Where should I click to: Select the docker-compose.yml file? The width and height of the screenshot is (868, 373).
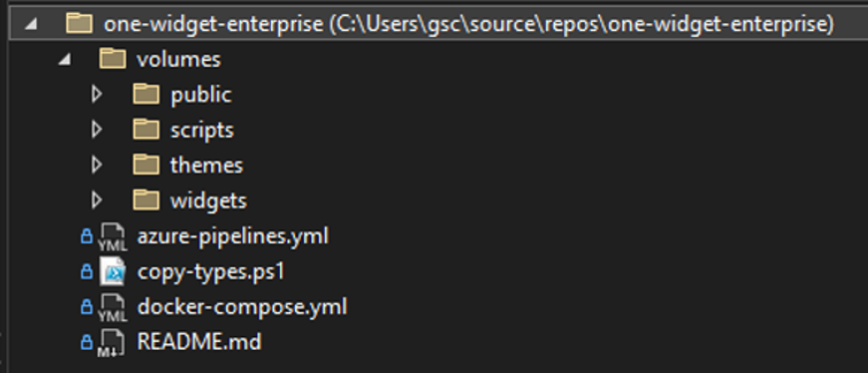click(x=242, y=307)
